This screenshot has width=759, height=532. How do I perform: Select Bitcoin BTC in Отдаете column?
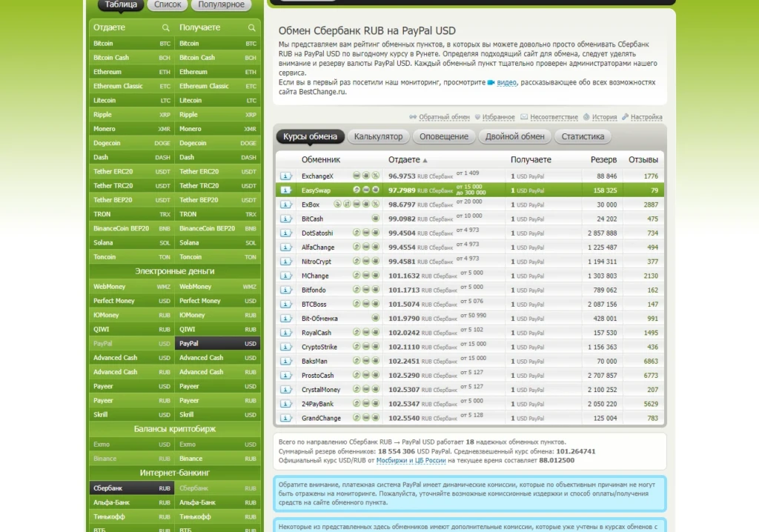(x=132, y=44)
